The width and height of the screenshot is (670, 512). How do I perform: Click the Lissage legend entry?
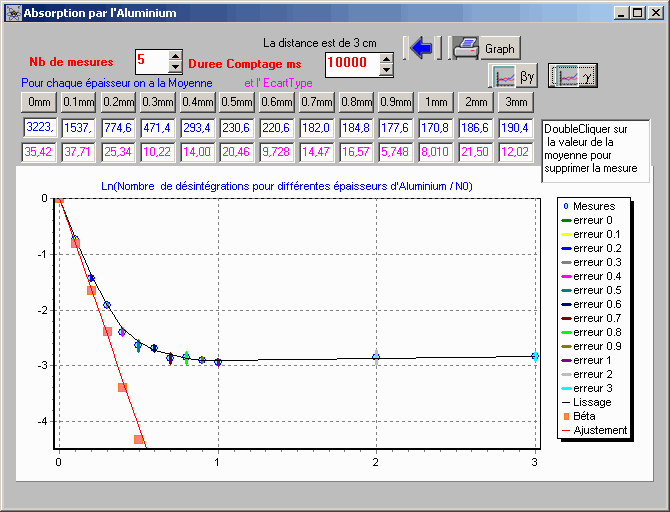click(x=592, y=402)
